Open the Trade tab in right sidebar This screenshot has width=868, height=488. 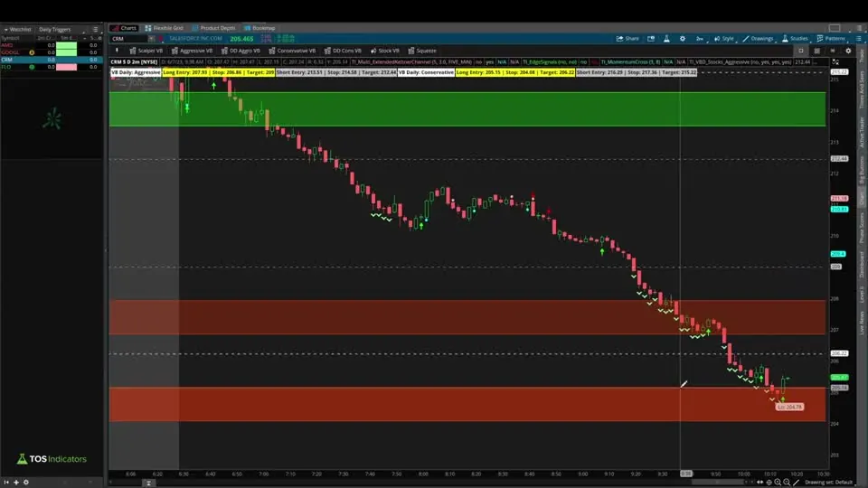862,55
